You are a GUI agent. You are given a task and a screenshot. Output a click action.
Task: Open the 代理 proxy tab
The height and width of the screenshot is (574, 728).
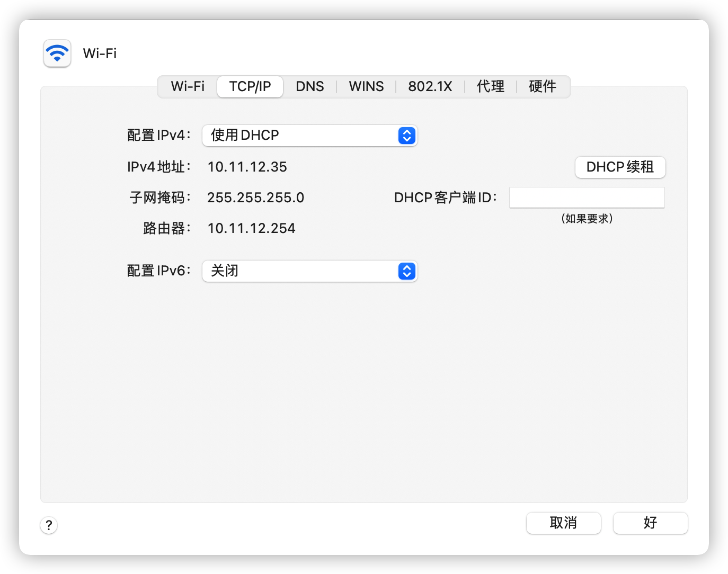491,86
